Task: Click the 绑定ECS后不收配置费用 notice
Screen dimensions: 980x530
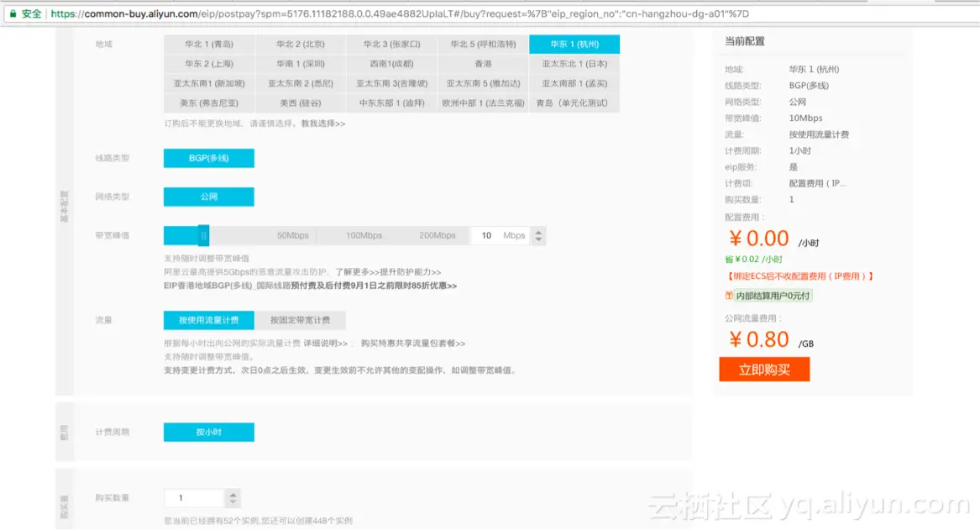Action: (799, 276)
